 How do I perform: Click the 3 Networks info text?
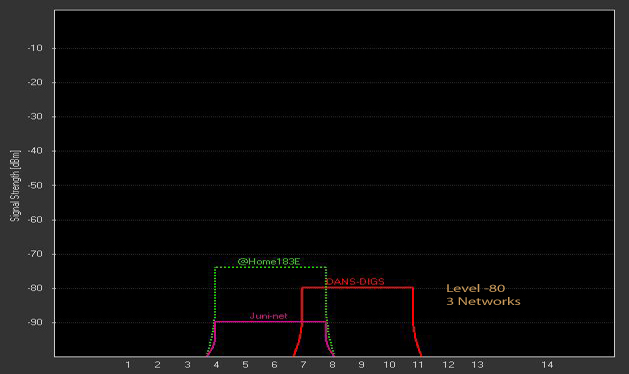(x=483, y=301)
